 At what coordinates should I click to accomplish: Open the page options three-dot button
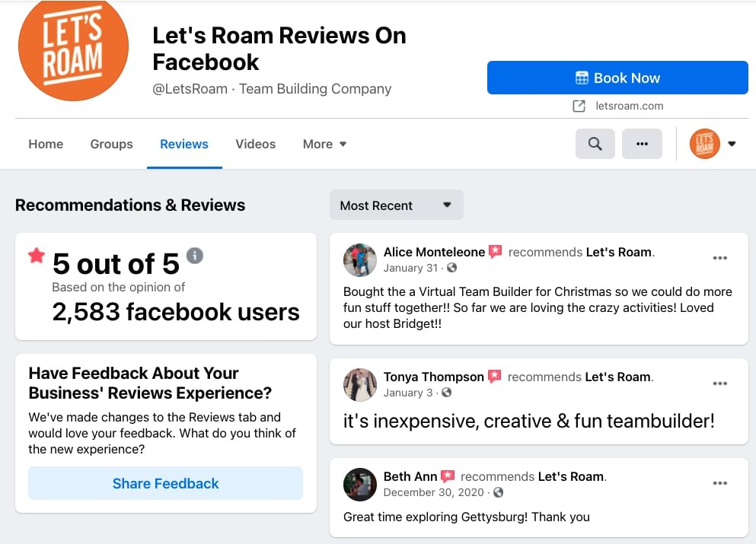(642, 144)
